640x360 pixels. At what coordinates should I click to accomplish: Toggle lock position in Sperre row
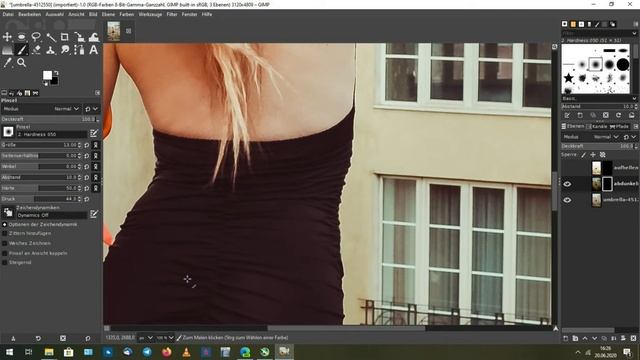(x=593, y=155)
